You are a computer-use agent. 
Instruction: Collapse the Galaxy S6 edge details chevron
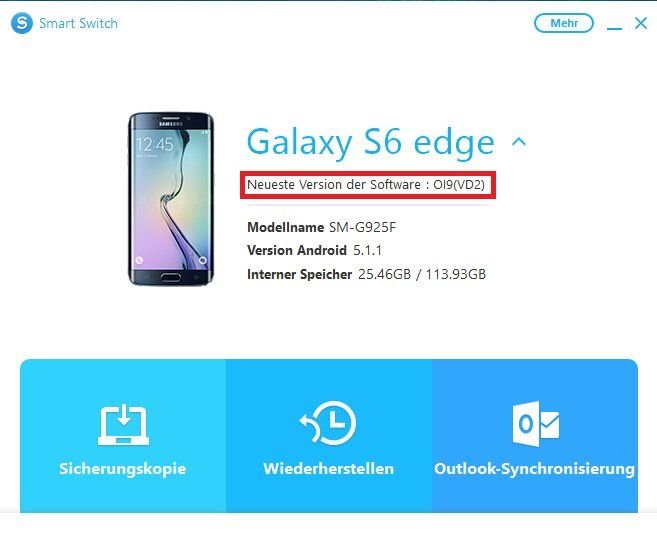pyautogui.click(x=519, y=142)
